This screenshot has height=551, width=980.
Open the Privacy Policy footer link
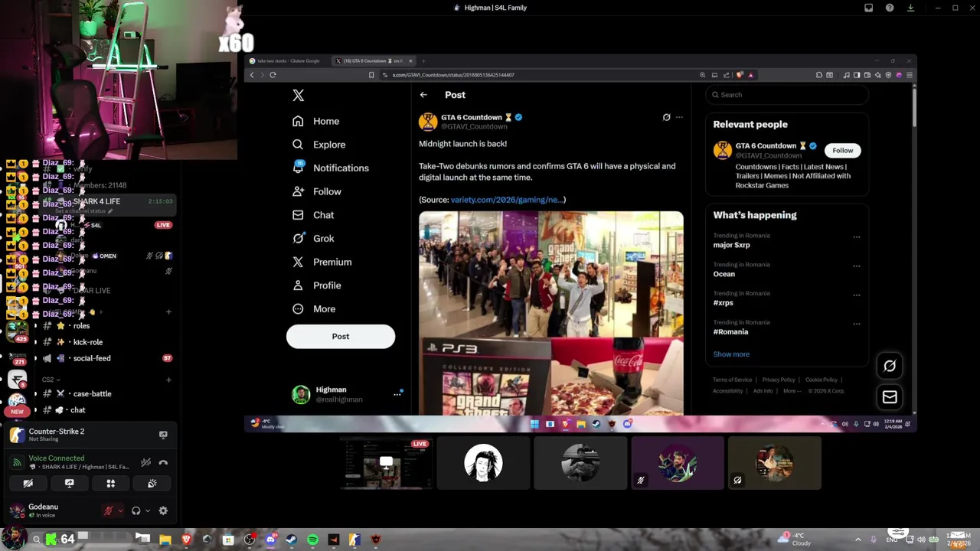779,380
